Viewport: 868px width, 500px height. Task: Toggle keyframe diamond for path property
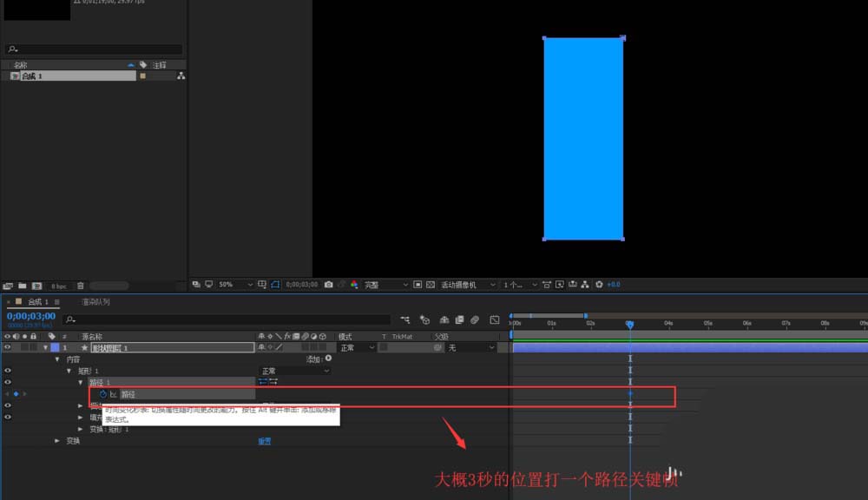16,394
